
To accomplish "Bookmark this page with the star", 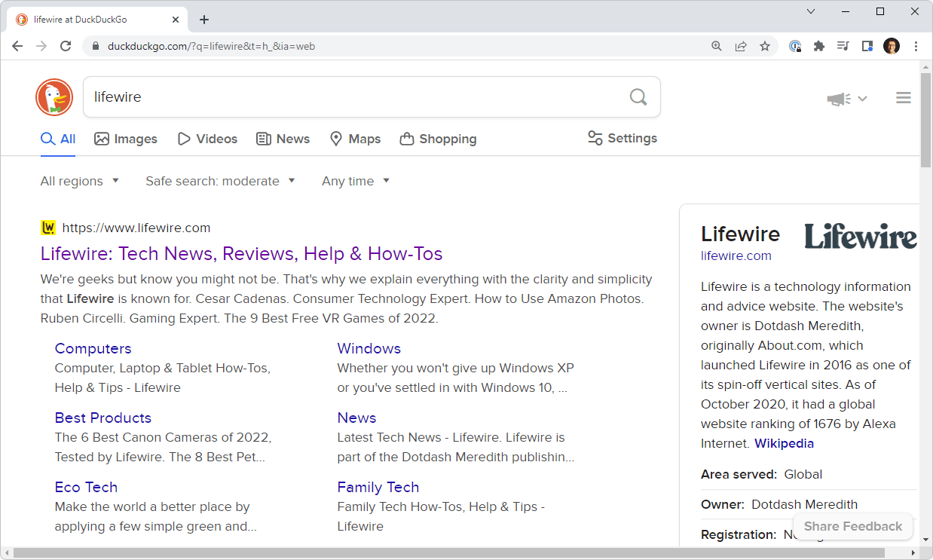I will point(765,46).
